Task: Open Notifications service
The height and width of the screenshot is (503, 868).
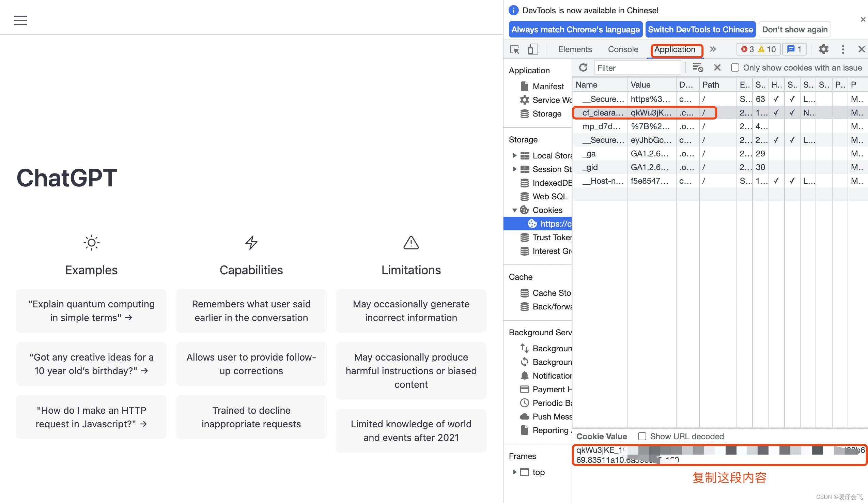Action: tap(546, 376)
